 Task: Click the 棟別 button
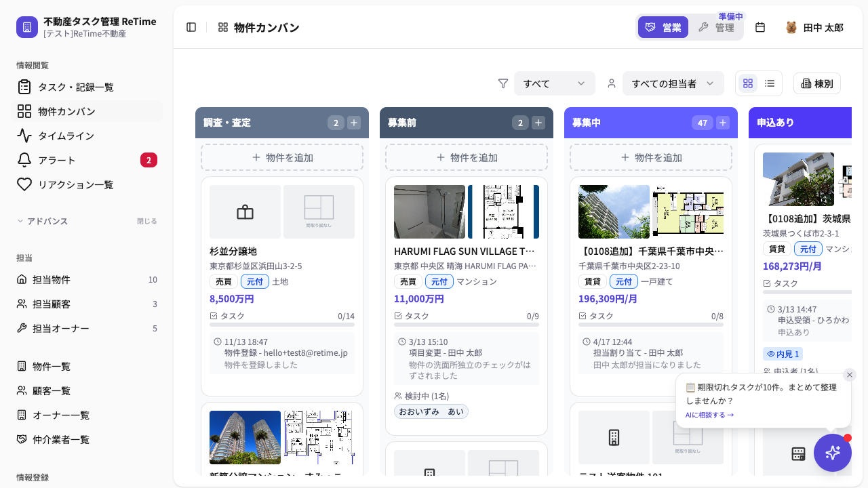[817, 83]
